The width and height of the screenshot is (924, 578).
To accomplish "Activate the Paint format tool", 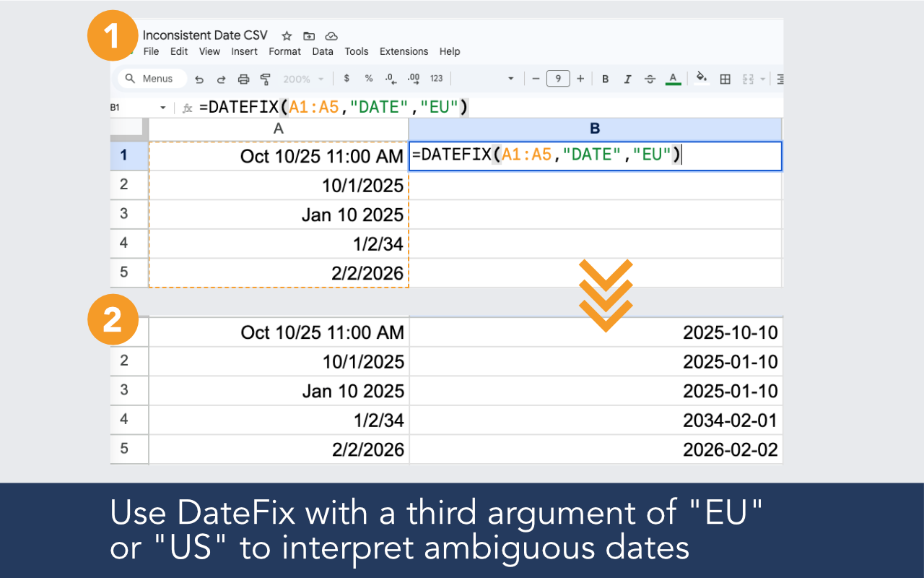I will 265,78.
